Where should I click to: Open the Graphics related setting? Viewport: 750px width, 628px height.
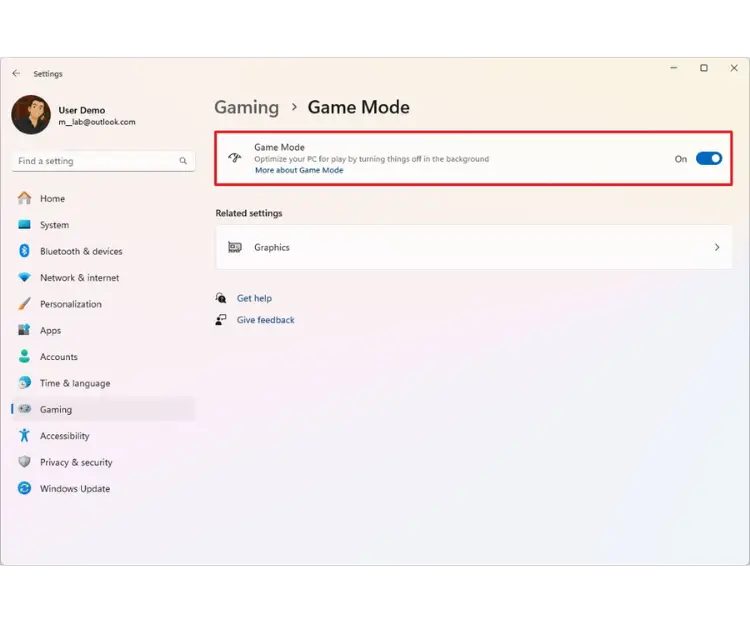pos(474,247)
